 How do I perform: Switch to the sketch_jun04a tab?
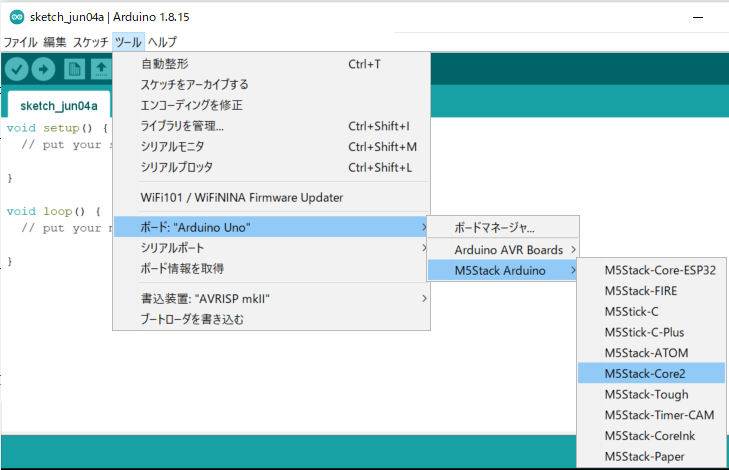[x=59, y=106]
